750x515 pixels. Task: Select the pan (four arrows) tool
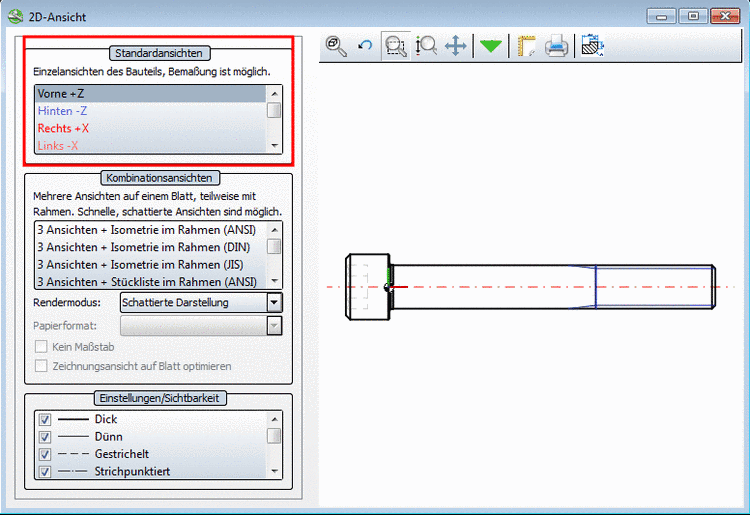point(455,46)
